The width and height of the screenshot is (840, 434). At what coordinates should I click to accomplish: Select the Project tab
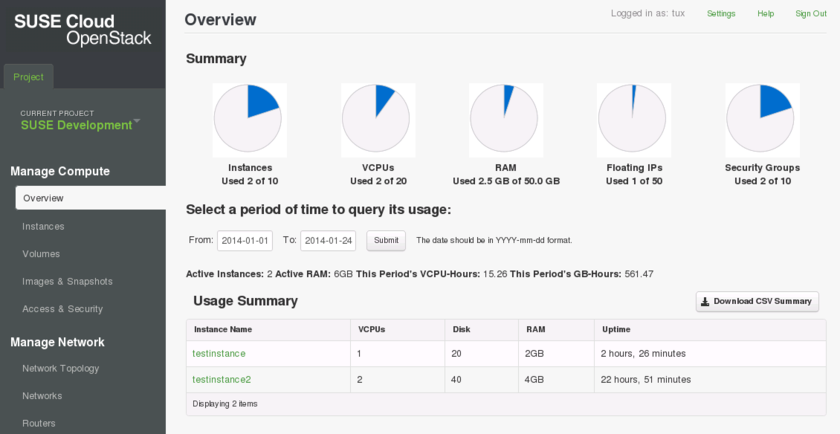click(28, 77)
